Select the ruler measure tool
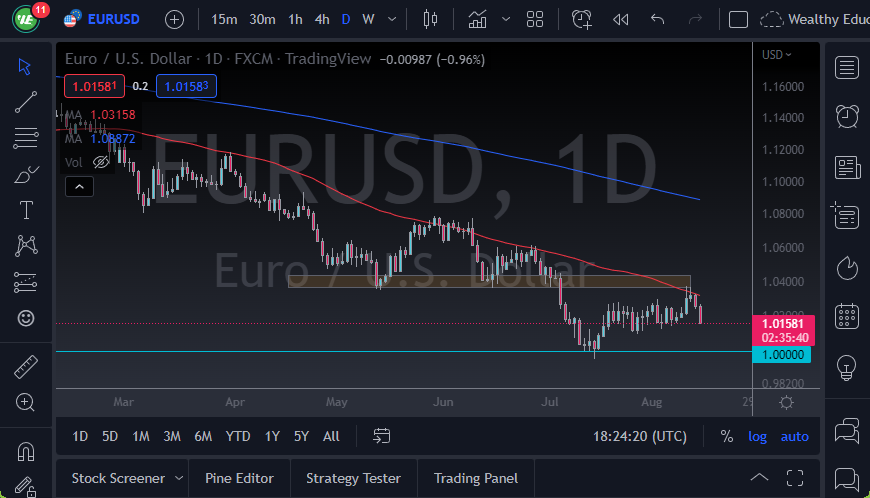This screenshot has width=870, height=498. point(26,367)
